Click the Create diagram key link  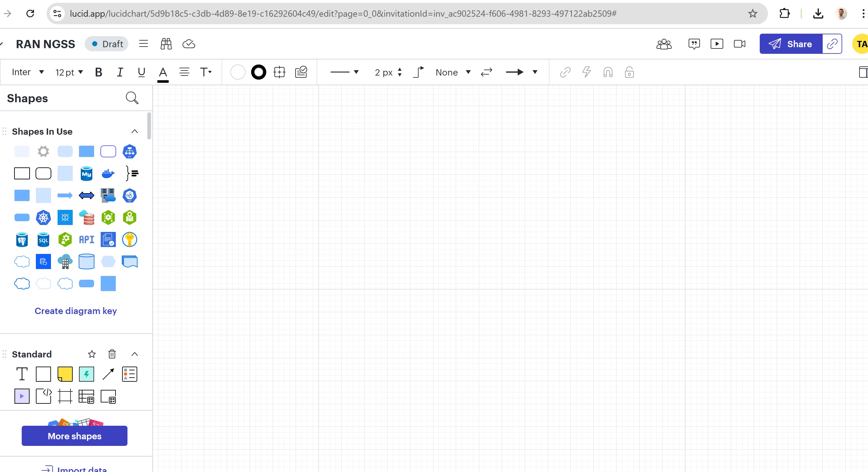76,311
